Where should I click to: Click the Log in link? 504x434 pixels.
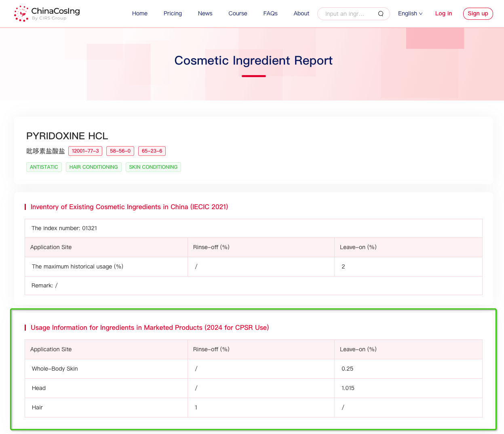(x=443, y=13)
